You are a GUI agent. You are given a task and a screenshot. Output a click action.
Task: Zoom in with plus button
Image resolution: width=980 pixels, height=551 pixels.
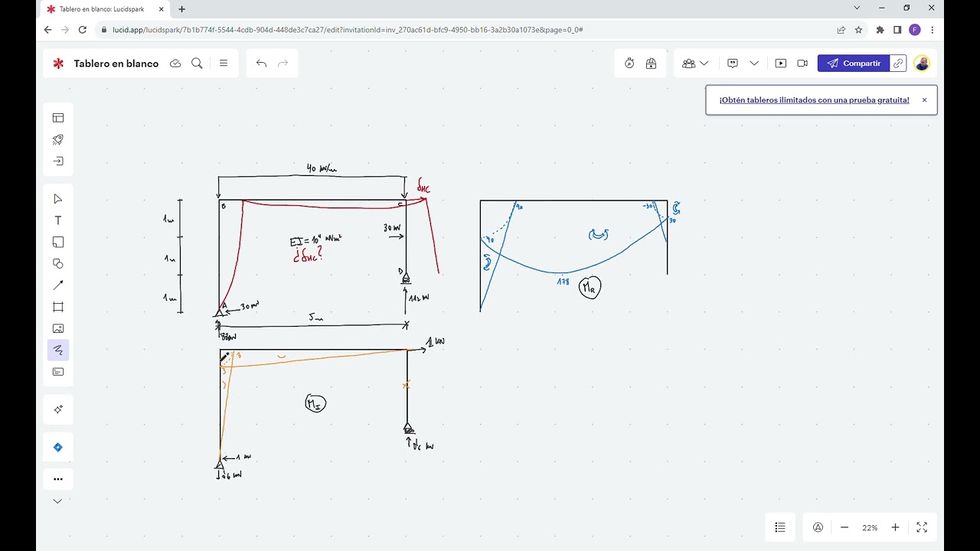tap(895, 527)
